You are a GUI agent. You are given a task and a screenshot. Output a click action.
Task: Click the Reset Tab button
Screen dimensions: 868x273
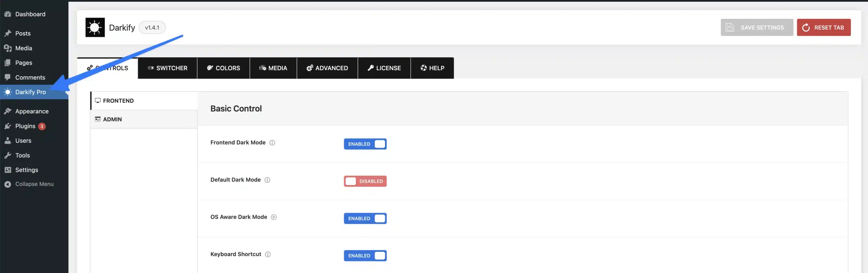[824, 27]
